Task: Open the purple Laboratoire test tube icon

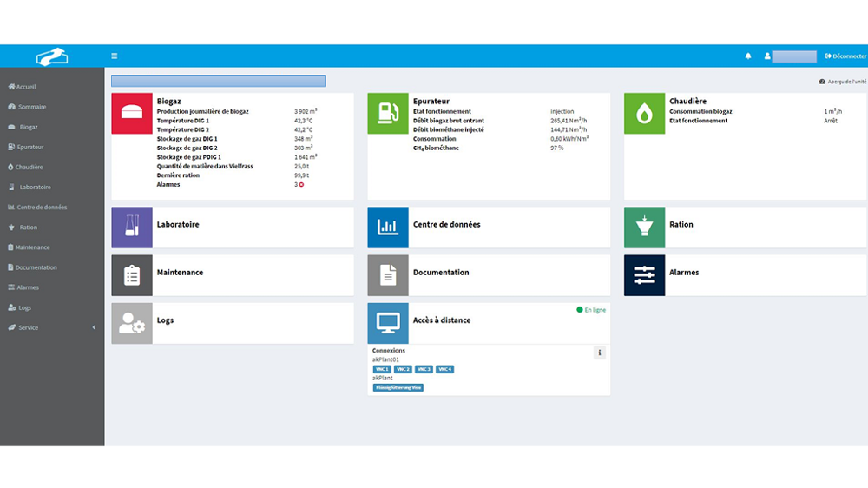Action: coord(132,228)
